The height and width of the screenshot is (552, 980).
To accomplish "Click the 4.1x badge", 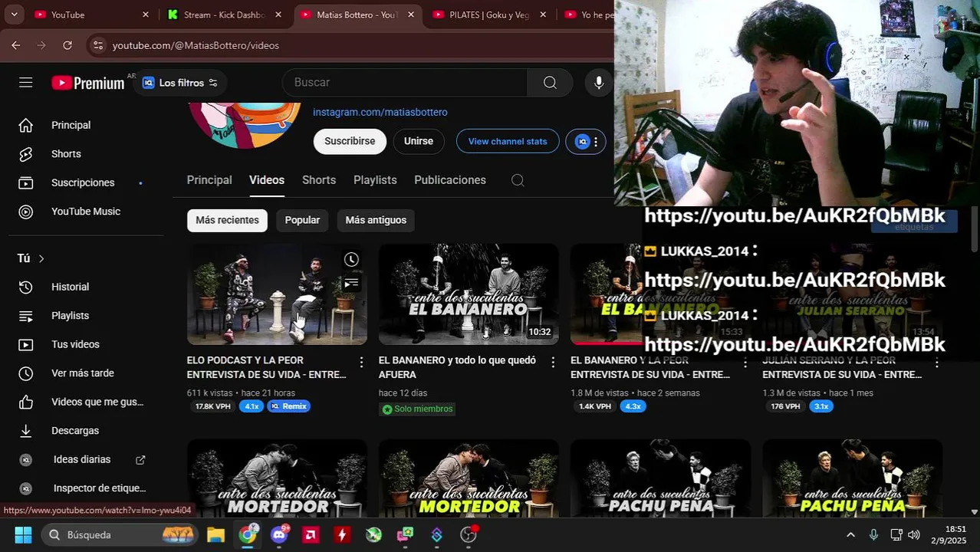I will [252, 406].
